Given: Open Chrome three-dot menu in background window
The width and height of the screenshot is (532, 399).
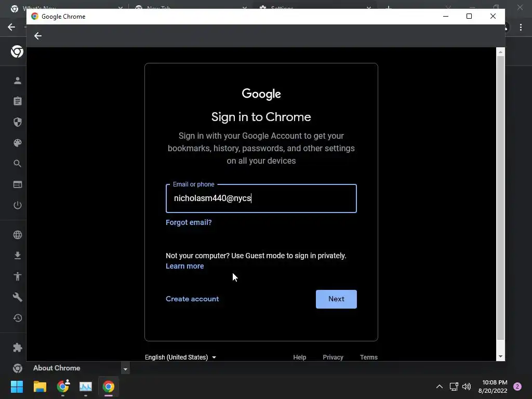Looking at the screenshot, I should coord(521,27).
